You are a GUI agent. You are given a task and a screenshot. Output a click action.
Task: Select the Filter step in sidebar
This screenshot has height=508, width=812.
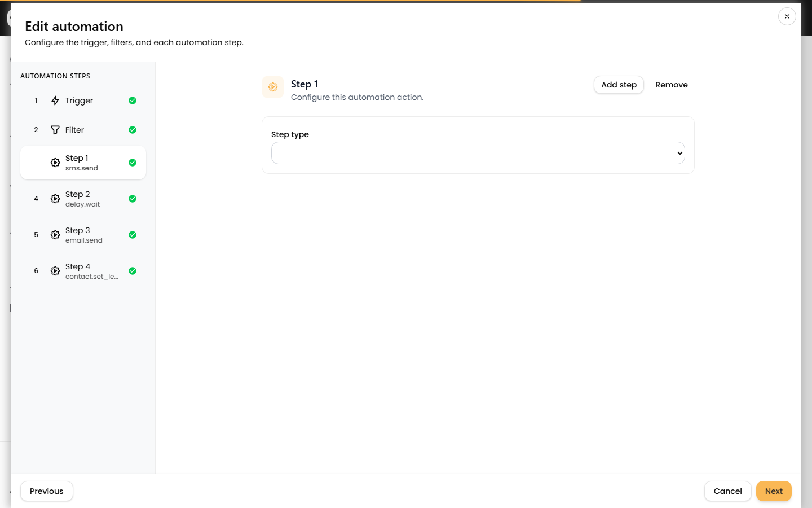pyautogui.click(x=83, y=130)
